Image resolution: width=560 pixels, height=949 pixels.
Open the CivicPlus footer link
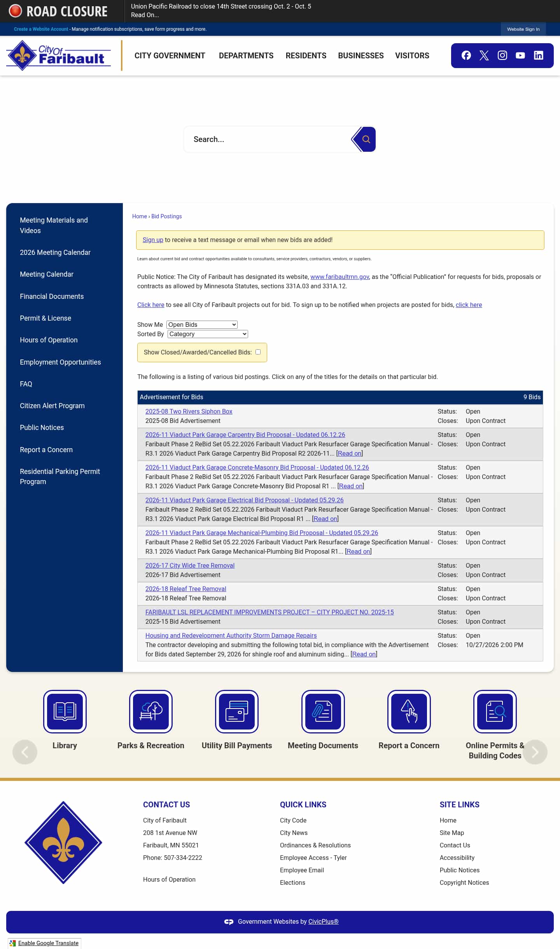click(x=324, y=921)
